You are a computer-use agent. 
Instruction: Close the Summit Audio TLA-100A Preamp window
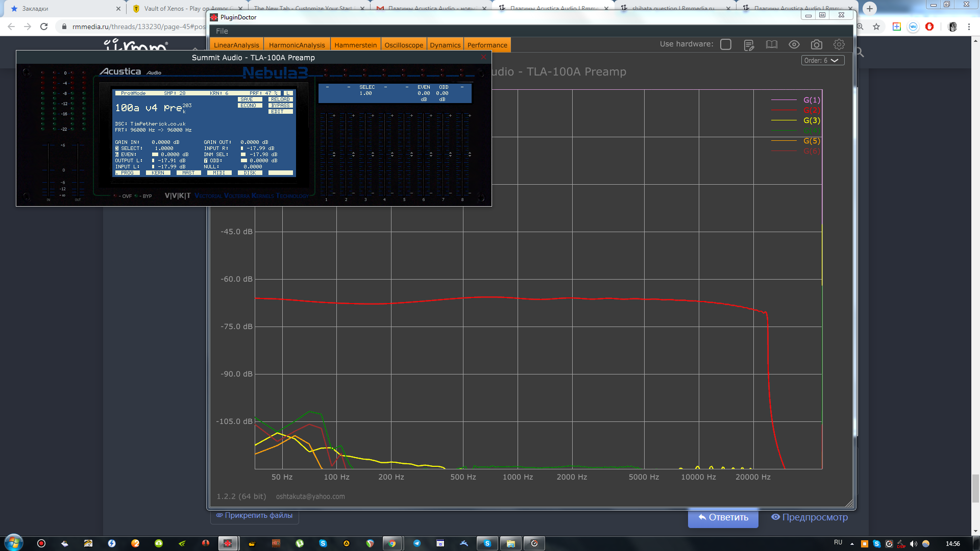pyautogui.click(x=483, y=57)
